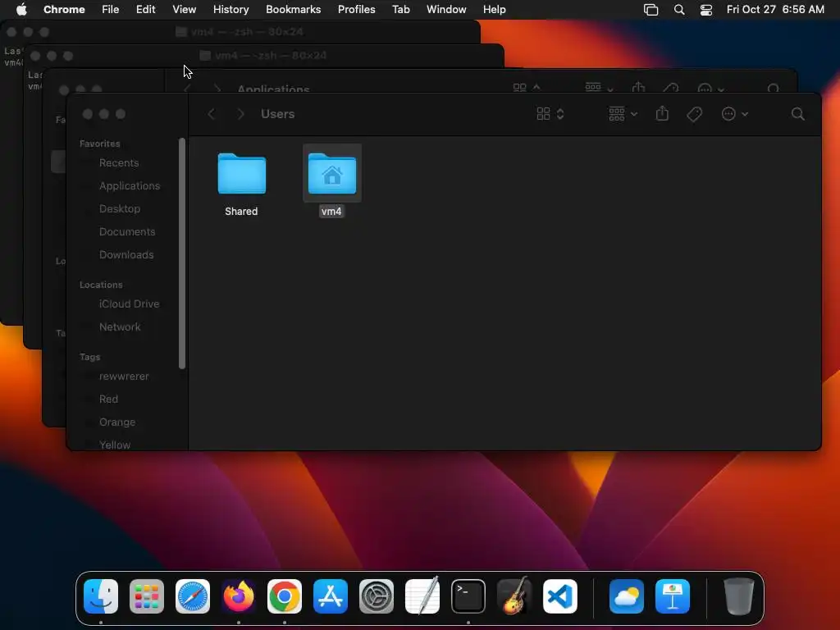Open the Help menu
The height and width of the screenshot is (630, 840).
tap(494, 10)
